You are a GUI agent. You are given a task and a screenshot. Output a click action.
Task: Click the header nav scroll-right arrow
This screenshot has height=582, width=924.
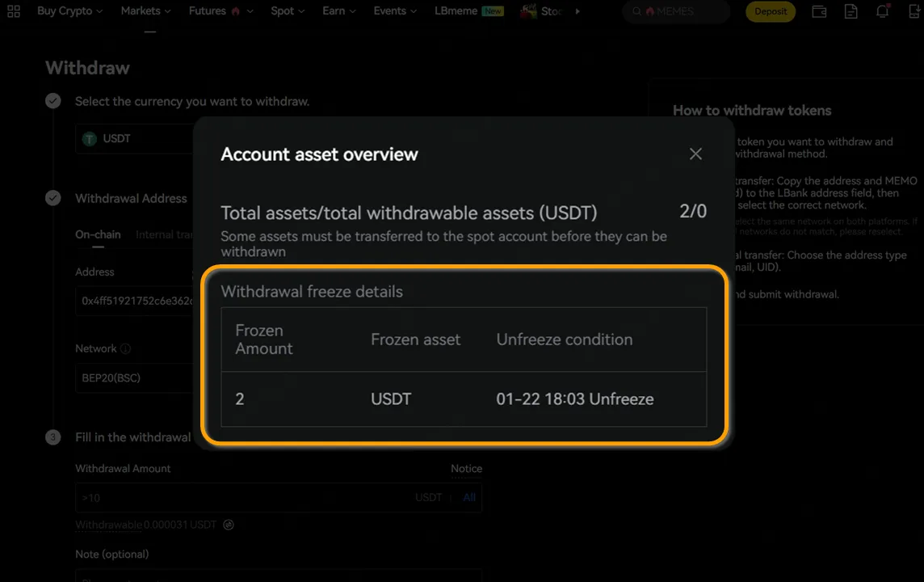(577, 11)
